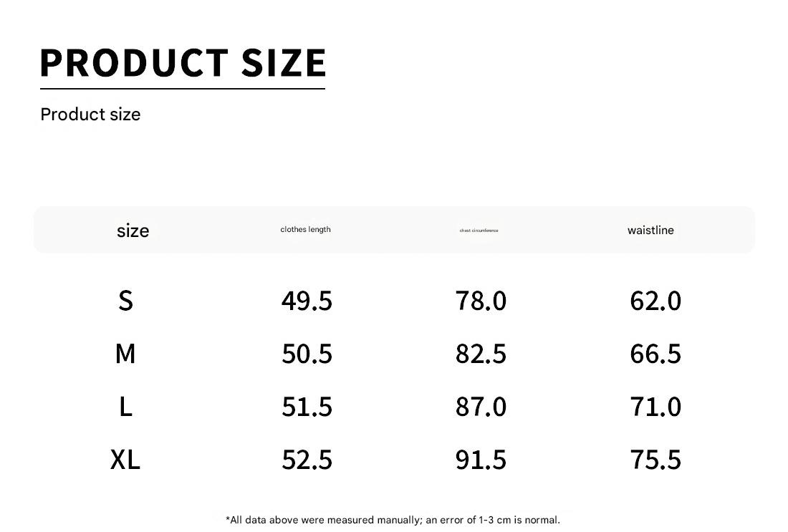
Task: Click the S size row label
Action: click(125, 301)
